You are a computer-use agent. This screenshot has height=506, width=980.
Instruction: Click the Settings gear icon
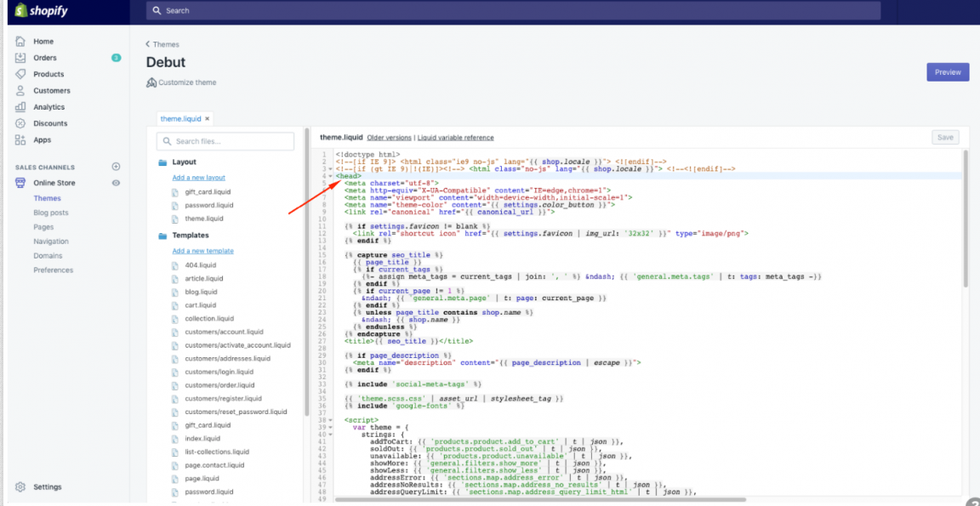(x=20, y=487)
